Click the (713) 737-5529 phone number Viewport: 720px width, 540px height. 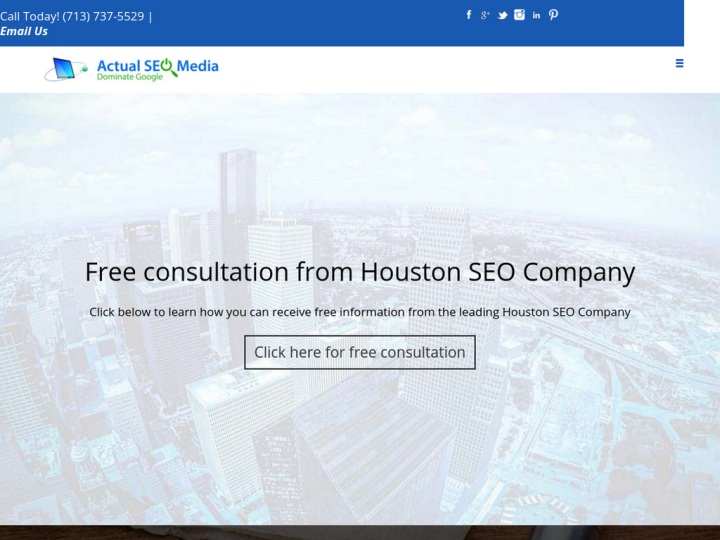(103, 16)
